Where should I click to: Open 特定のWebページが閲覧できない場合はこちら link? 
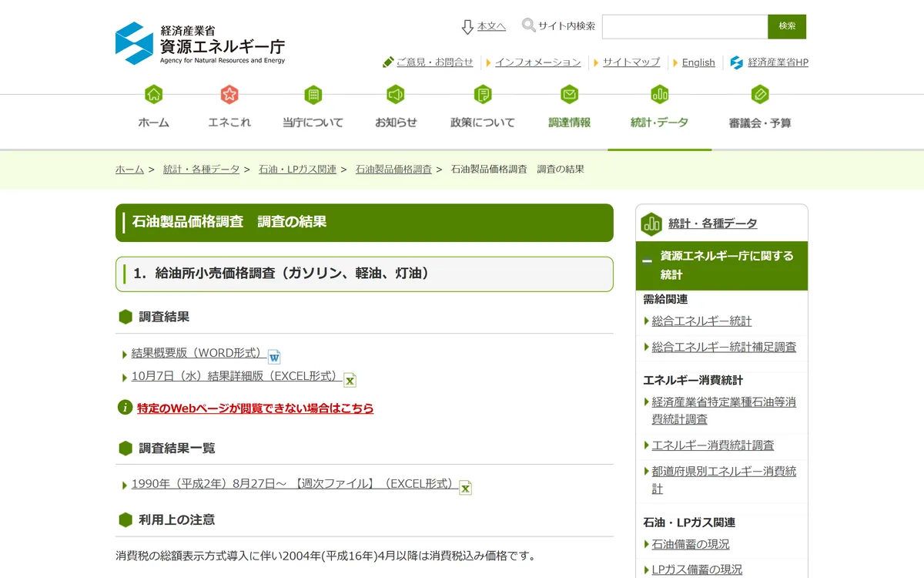[x=256, y=408]
